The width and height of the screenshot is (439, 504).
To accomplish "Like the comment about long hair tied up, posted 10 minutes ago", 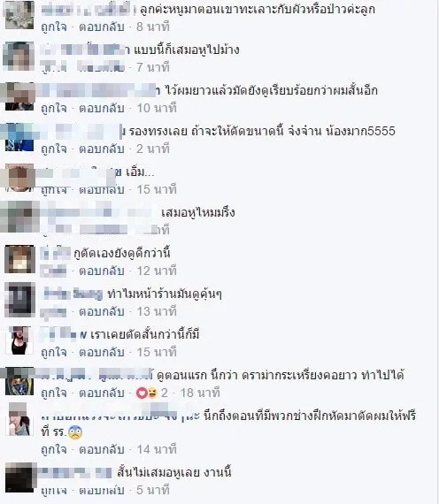I will click(x=54, y=108).
